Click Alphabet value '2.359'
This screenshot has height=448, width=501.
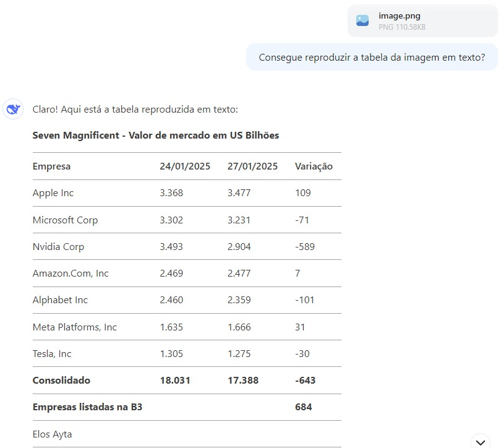(x=239, y=300)
